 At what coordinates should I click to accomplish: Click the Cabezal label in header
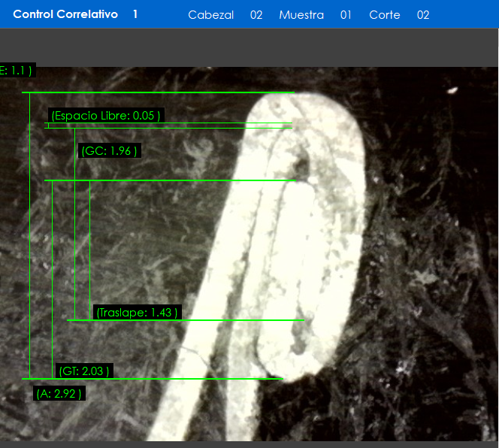coord(211,15)
